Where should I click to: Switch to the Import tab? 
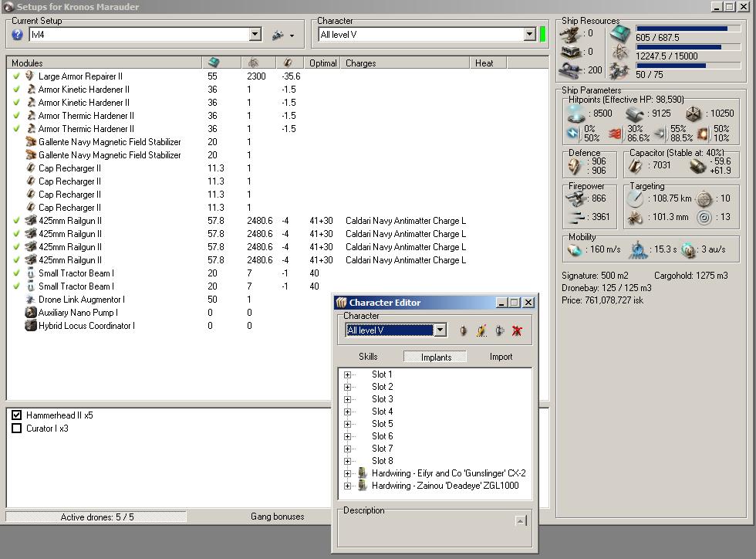coord(501,357)
